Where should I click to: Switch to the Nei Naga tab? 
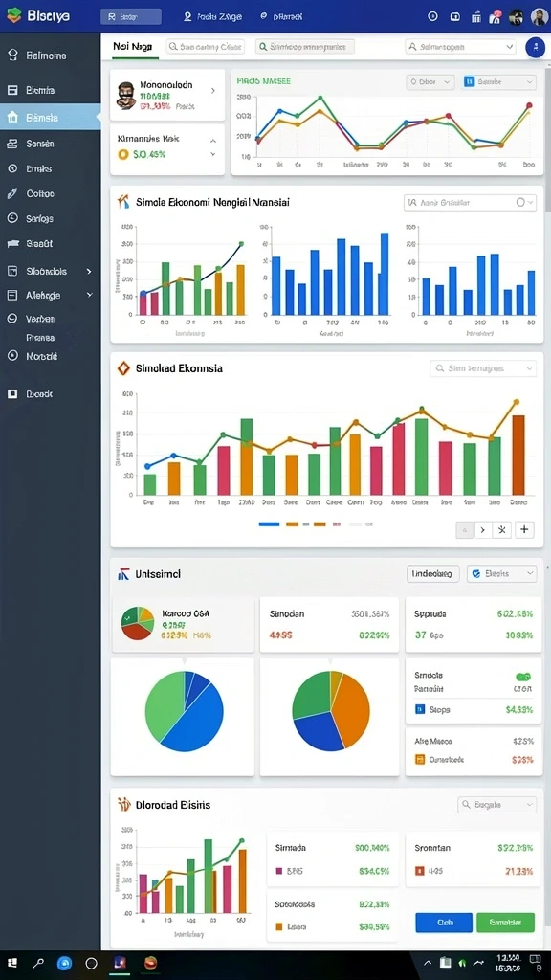click(132, 46)
